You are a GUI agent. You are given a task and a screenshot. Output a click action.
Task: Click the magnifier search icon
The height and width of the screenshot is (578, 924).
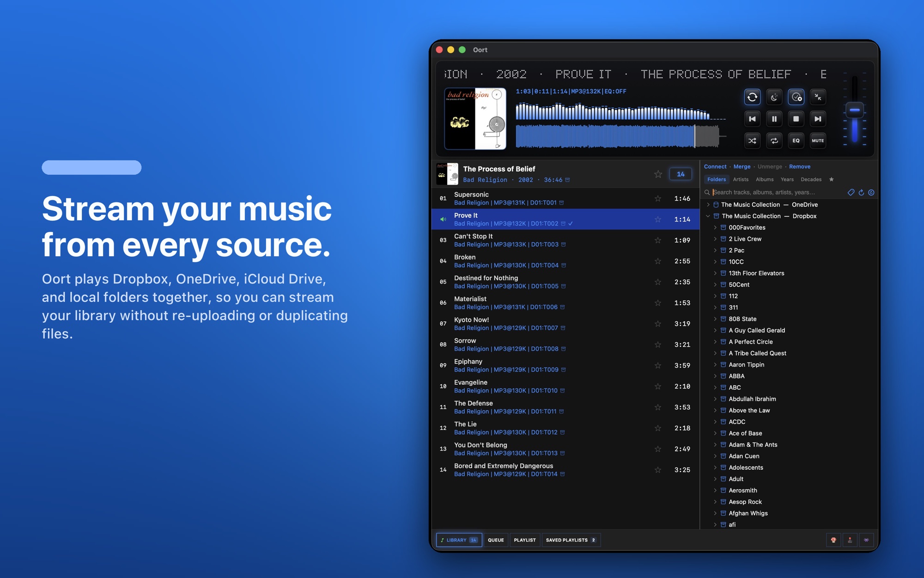tap(707, 192)
